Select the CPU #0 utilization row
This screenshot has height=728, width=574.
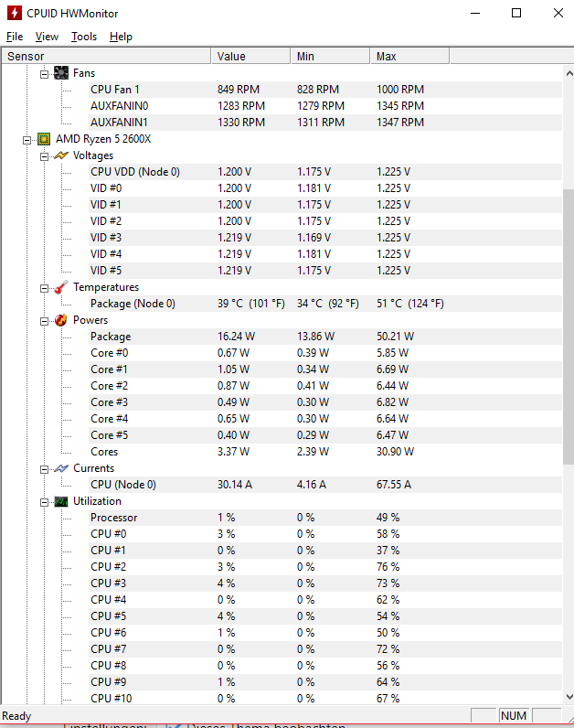(325, 534)
